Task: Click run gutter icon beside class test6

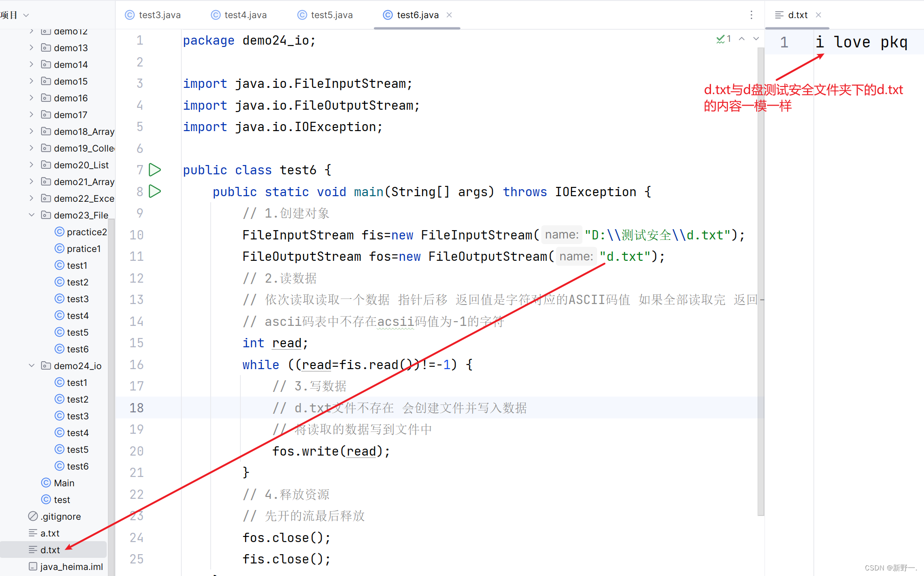Action: point(155,170)
